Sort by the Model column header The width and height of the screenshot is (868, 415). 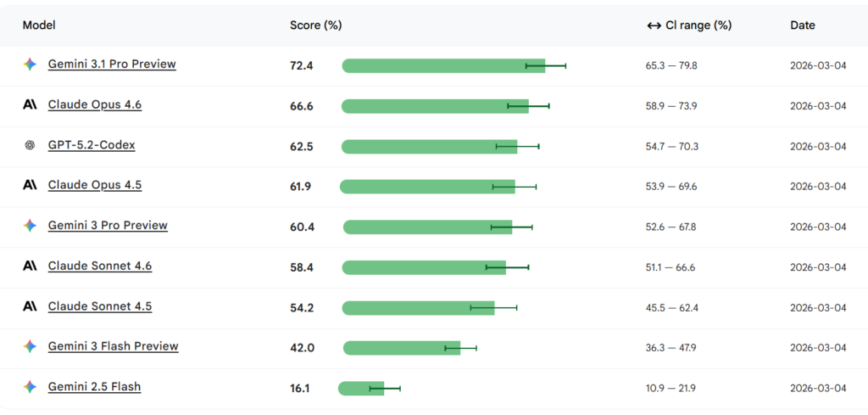[38, 25]
